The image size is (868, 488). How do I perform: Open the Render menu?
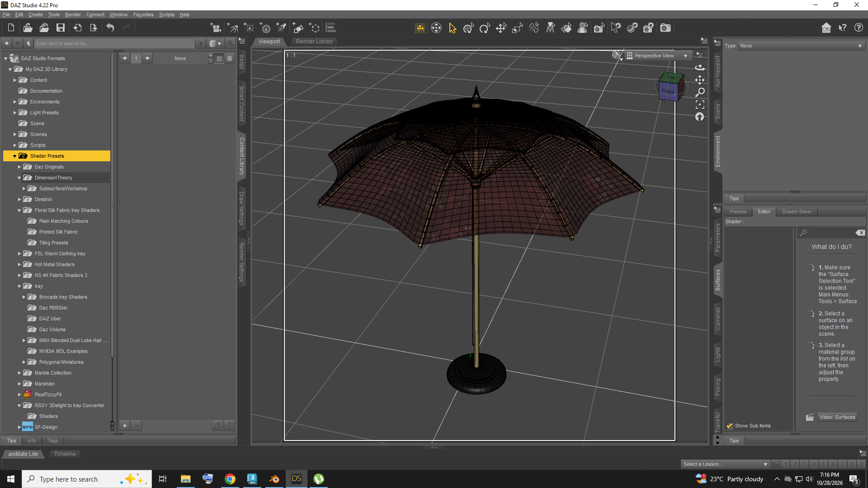[73, 14]
